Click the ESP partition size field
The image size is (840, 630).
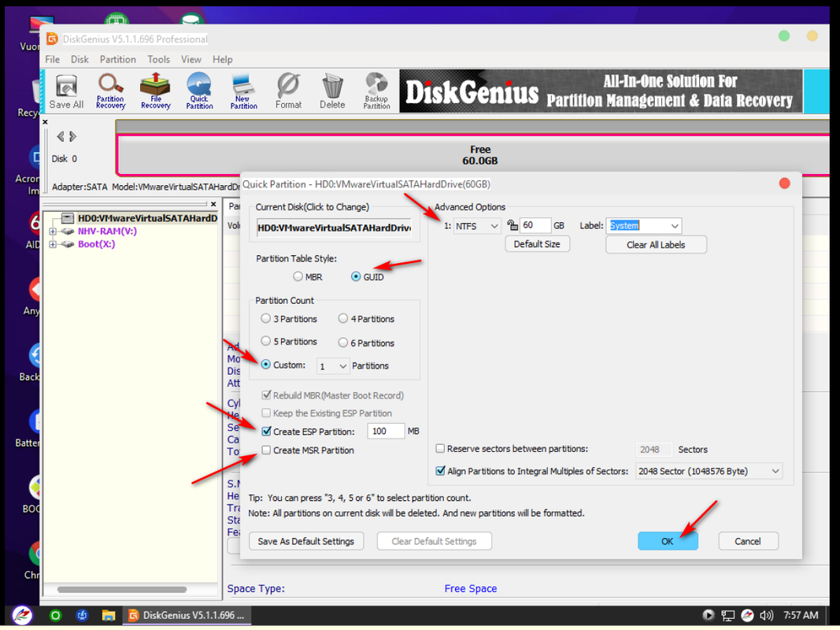pos(386,431)
